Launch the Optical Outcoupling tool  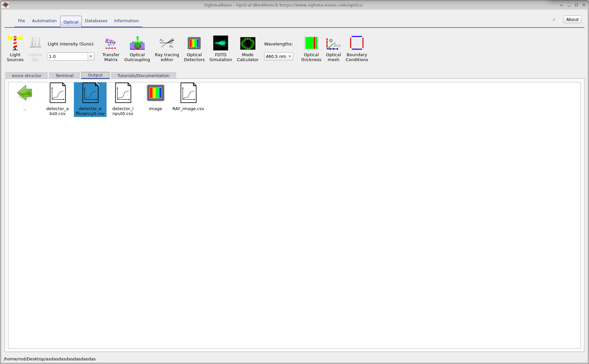[137, 49]
